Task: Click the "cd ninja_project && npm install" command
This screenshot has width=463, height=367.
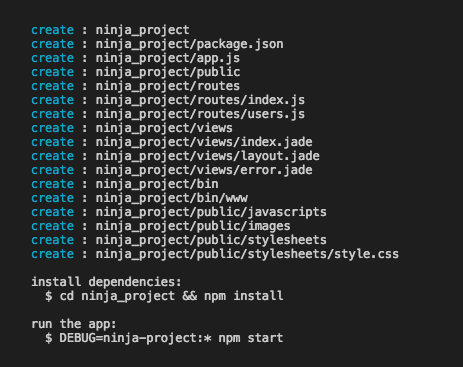Action: pos(172,296)
